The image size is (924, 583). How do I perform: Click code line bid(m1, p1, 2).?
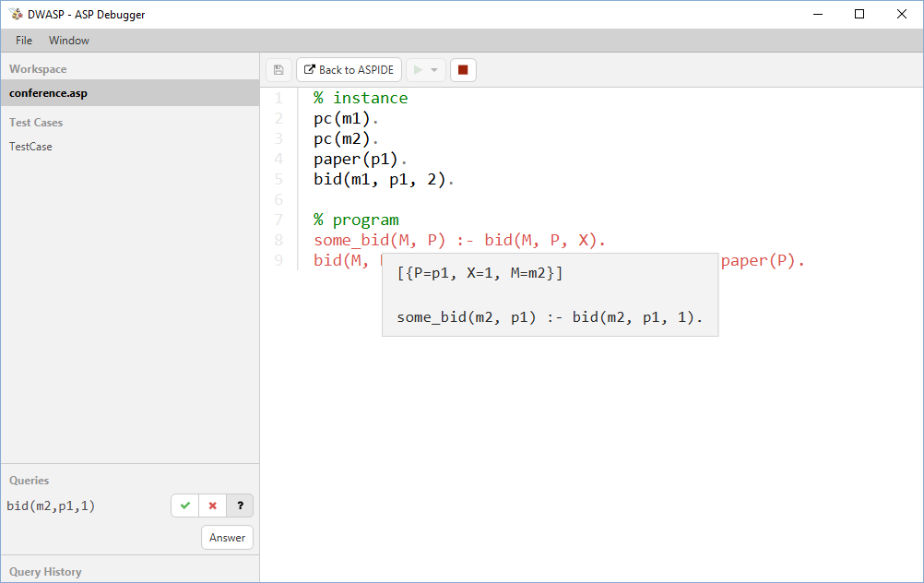(x=384, y=179)
